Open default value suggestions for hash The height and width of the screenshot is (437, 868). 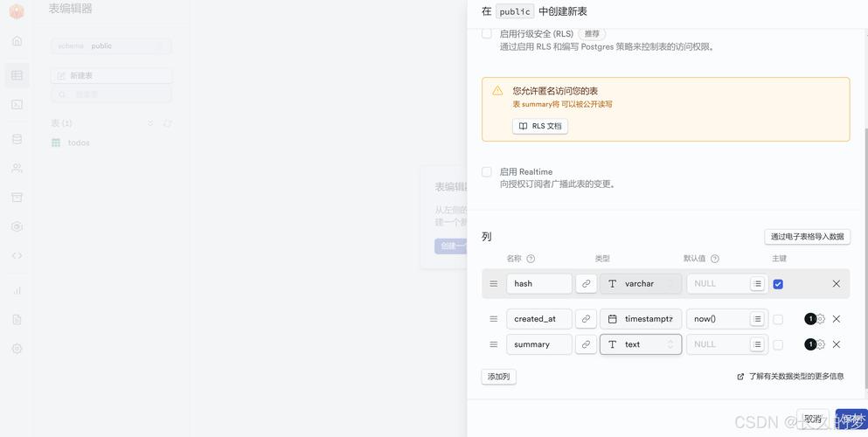[757, 284]
